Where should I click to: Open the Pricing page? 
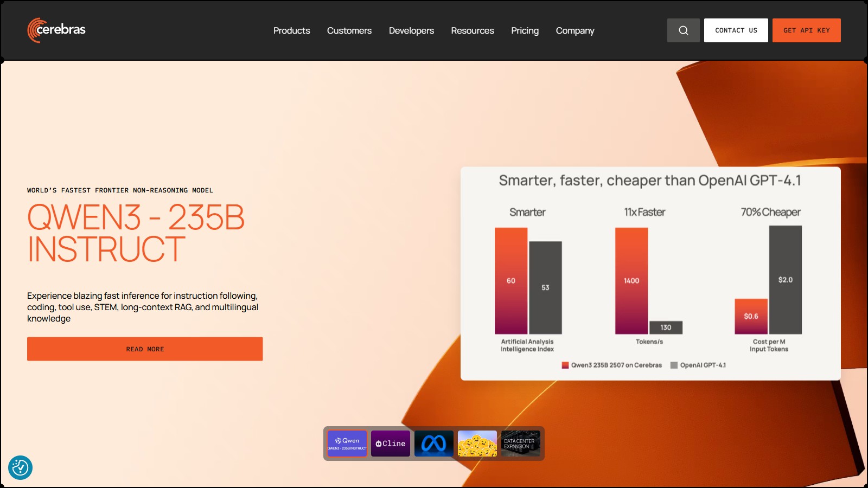[x=525, y=30]
